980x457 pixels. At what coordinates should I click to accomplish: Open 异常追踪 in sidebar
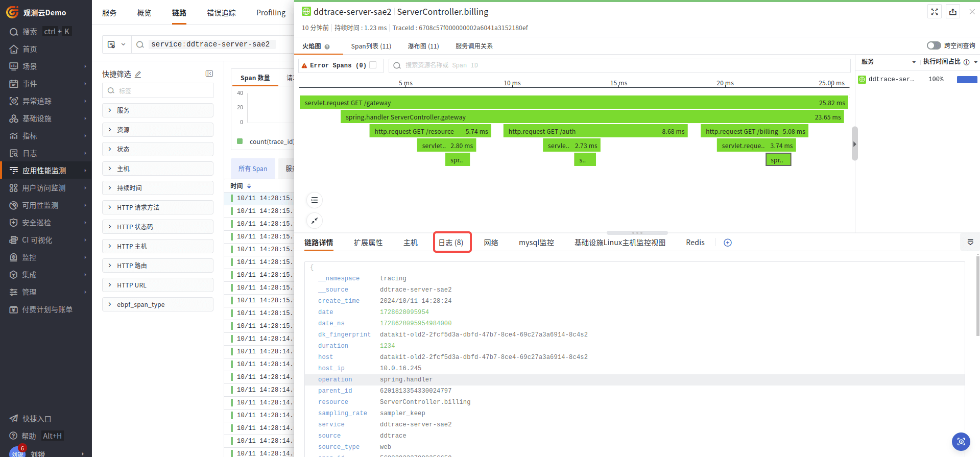(46, 101)
